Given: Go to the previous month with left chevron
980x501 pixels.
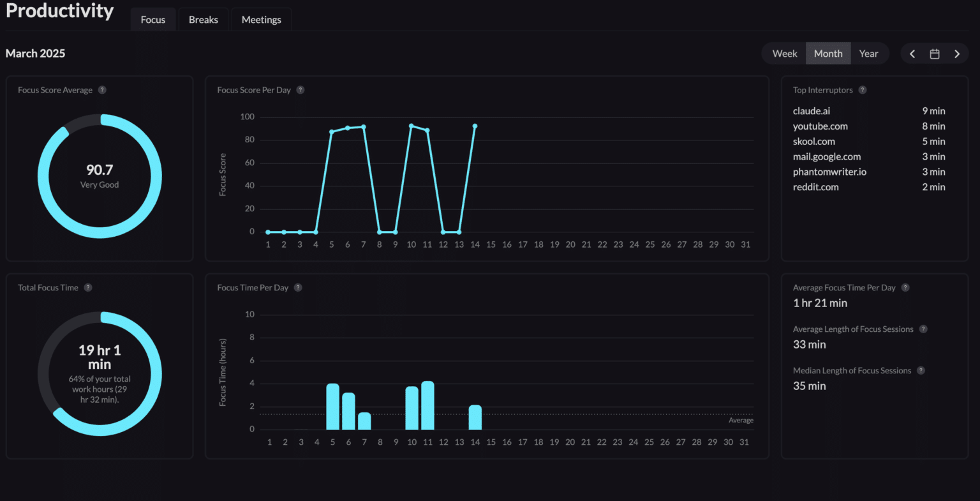Looking at the screenshot, I should 912,54.
